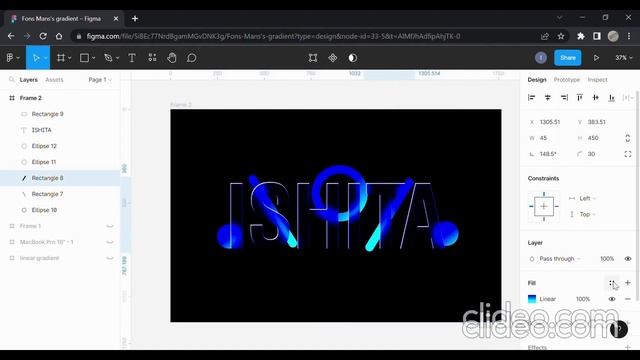Select the Ellipse 12 layer
Viewport: 640px width, 360px height.
point(60,146)
